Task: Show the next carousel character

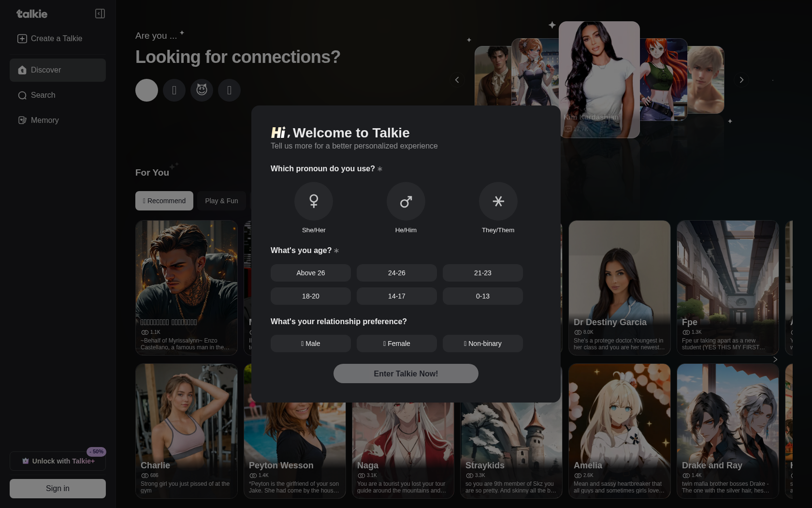Action: tap(741, 80)
